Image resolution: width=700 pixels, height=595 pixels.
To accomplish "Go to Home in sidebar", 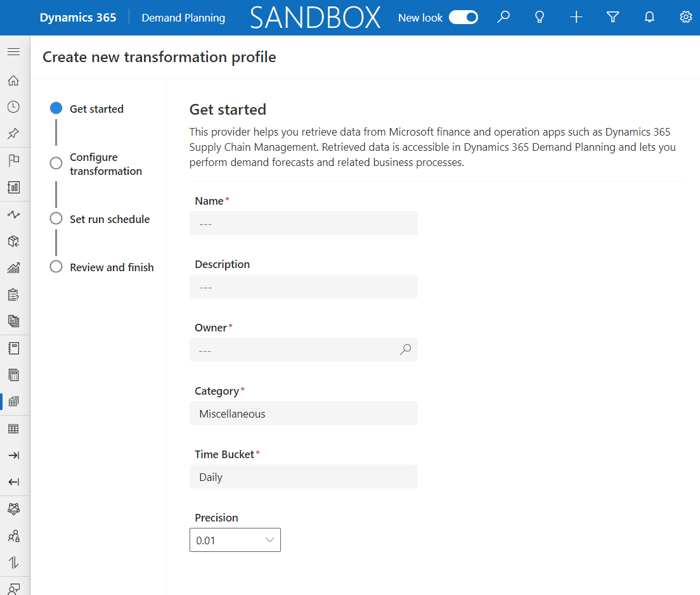I will pos(14,80).
